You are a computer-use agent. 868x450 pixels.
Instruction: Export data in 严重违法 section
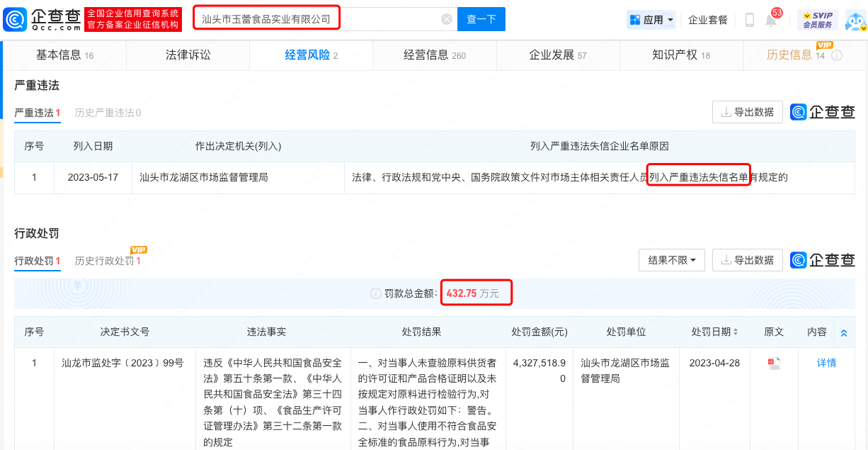tap(748, 112)
